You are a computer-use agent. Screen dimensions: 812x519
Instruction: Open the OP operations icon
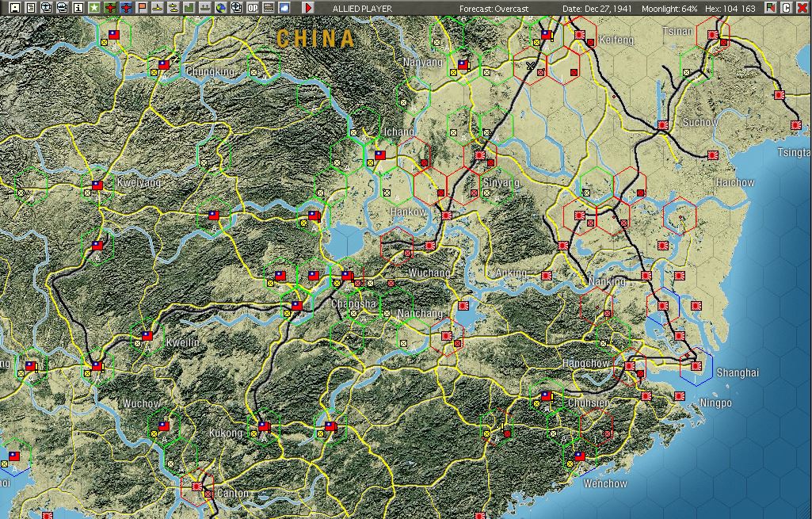252,8
